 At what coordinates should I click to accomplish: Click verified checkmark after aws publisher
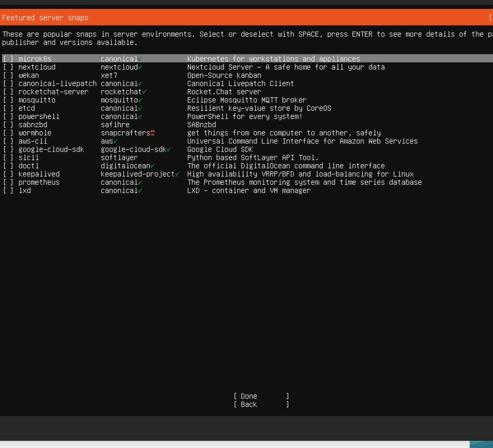click(116, 141)
